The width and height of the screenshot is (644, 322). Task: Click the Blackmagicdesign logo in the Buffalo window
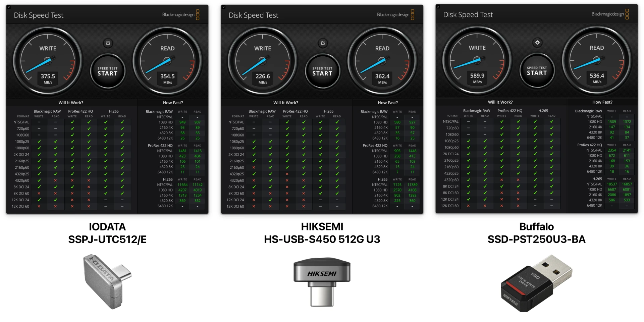point(608,14)
